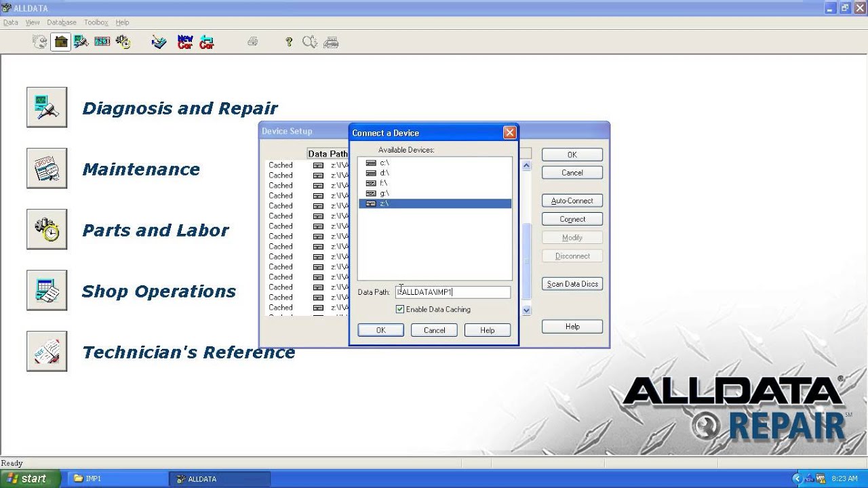Viewport: 868px width, 488px height.
Task: Click the Device Setup list scrollbar thumb
Action: (526, 261)
